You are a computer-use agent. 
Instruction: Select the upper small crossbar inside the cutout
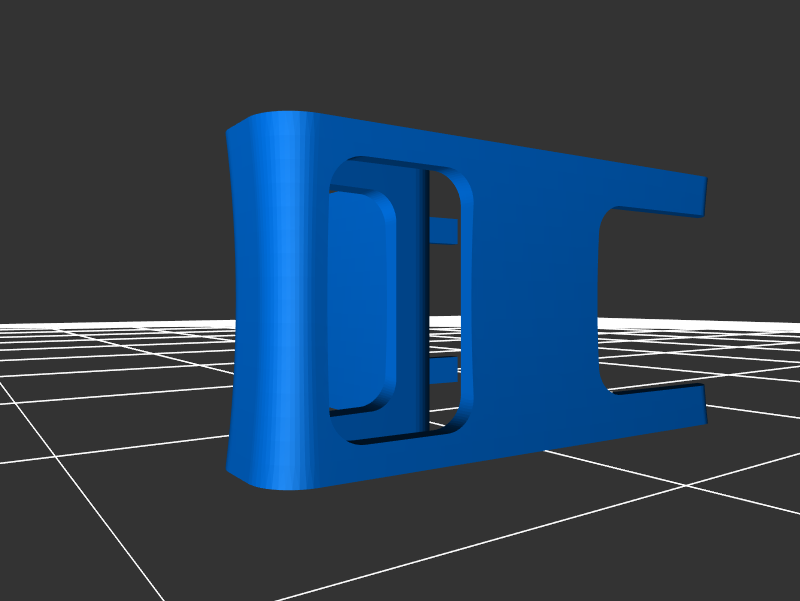click(x=443, y=232)
